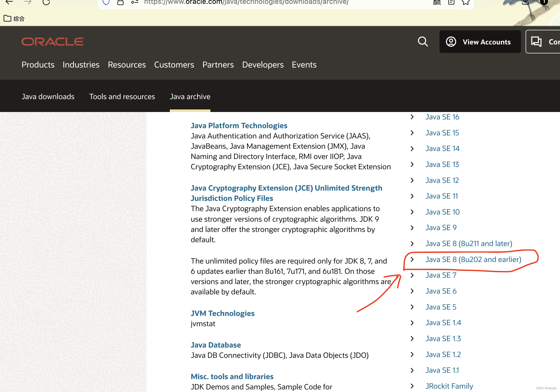This screenshot has width=560, height=392.
Task: Click the permissions icon in address bar
Action: [x=135, y=2]
